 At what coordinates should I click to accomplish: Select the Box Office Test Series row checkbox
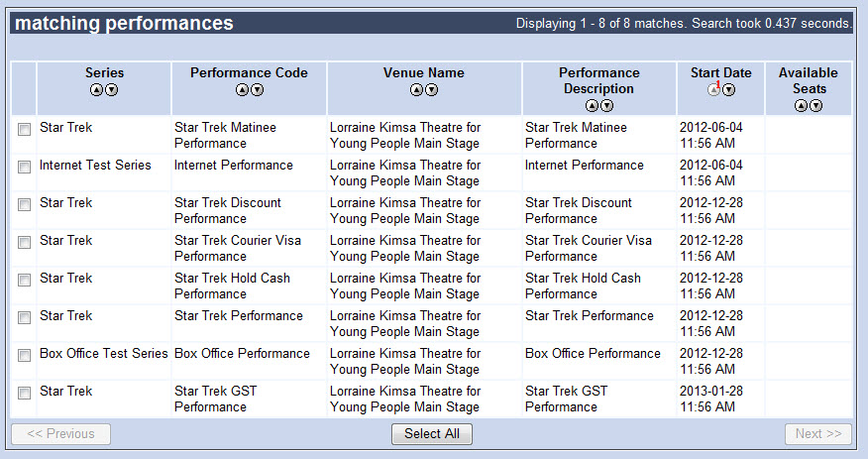pos(25,356)
